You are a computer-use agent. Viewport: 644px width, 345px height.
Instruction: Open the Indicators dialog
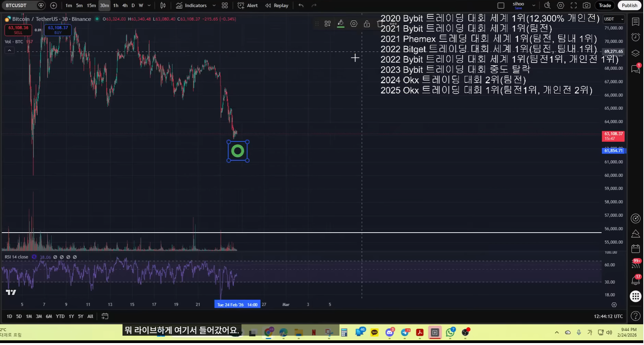coord(191,5)
